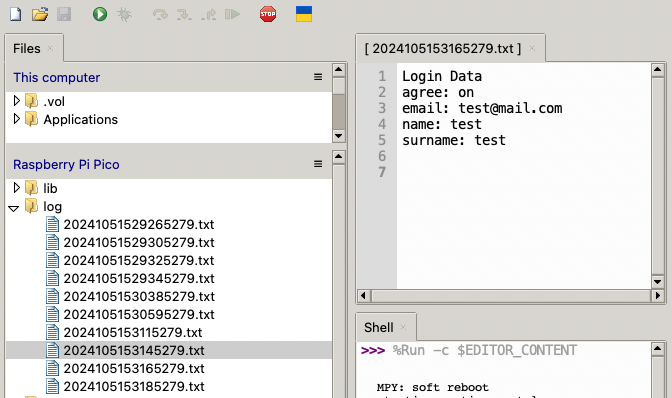Click the 'agree: on' line in the editor
Viewport: 672px width, 398px height.
tap(438, 93)
